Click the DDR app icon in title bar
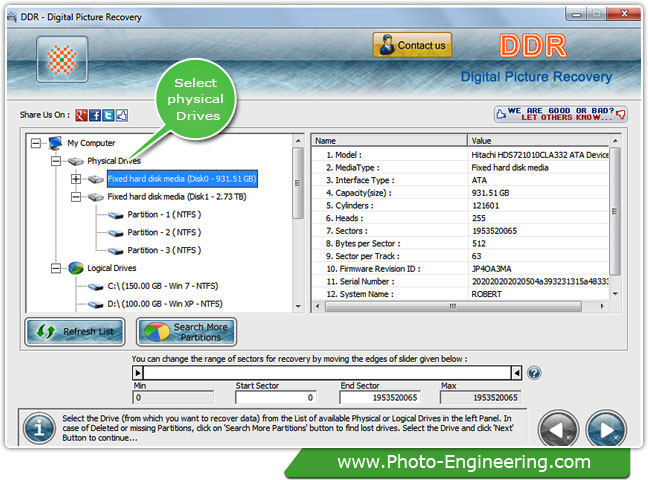Image resolution: width=648 pixels, height=480 pixels. pos(12,17)
